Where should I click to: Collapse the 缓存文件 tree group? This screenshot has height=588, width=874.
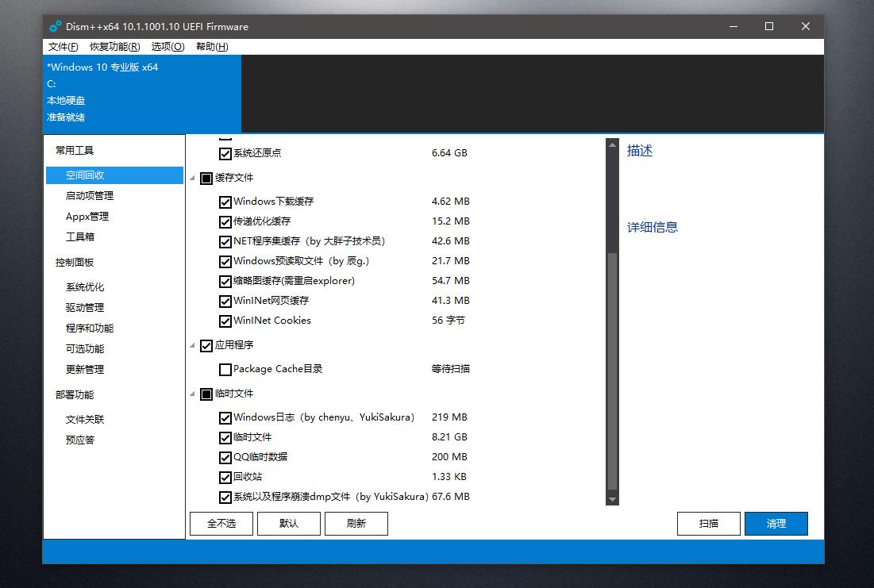(193, 178)
